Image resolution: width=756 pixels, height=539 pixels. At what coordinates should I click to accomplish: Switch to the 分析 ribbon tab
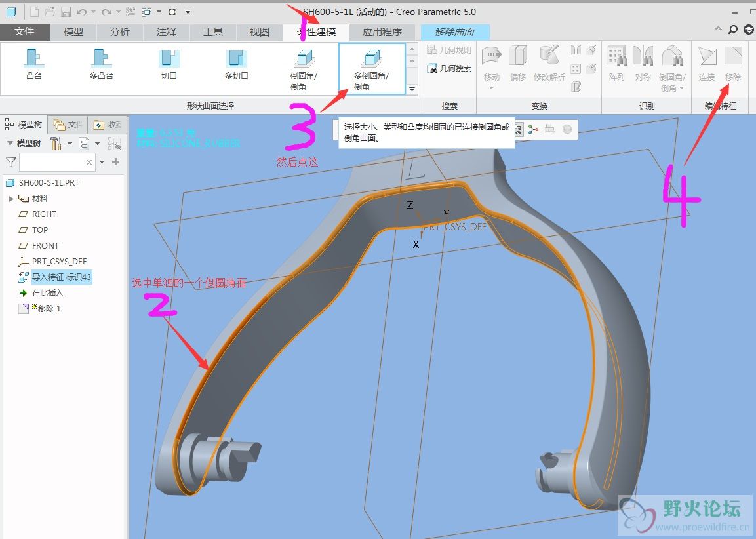coord(119,32)
